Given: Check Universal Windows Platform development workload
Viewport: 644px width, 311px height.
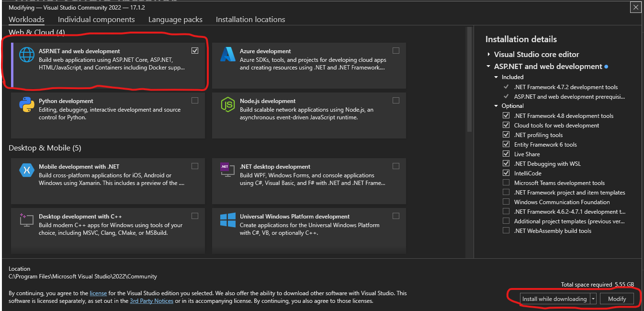Looking at the screenshot, I should pyautogui.click(x=396, y=216).
